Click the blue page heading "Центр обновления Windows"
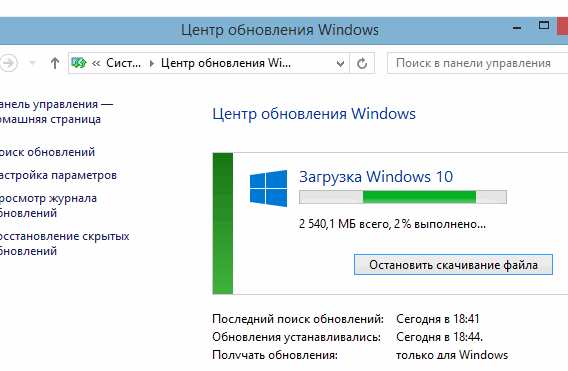 coord(314,114)
